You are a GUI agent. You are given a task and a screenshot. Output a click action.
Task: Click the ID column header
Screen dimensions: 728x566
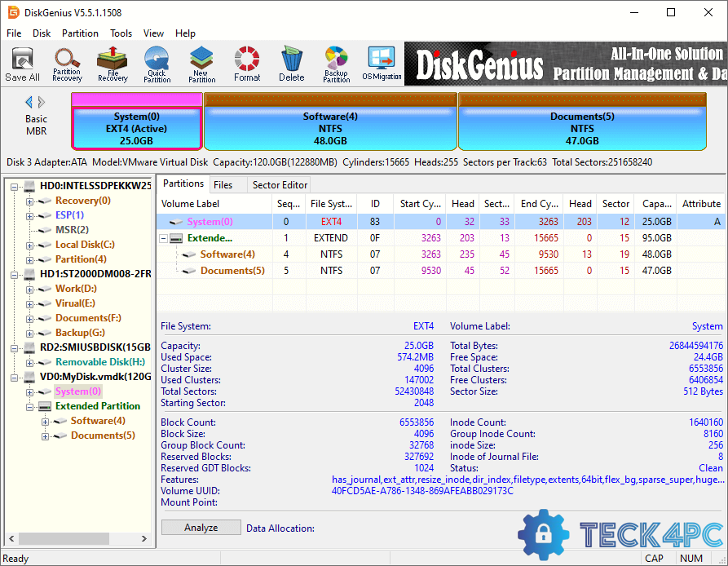coord(375,204)
